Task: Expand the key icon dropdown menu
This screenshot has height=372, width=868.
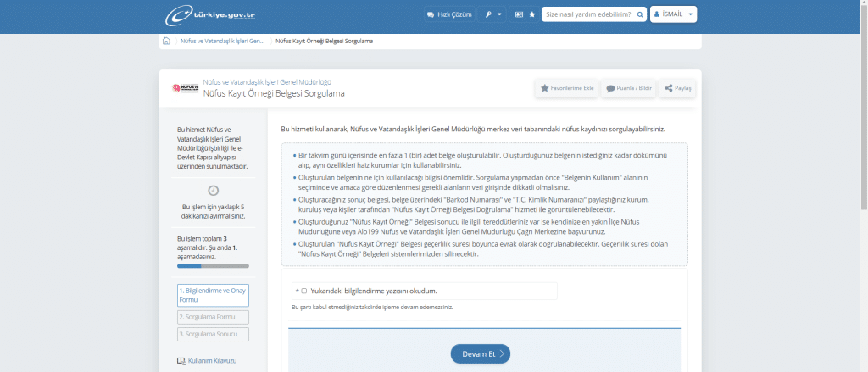Action: tap(493, 14)
